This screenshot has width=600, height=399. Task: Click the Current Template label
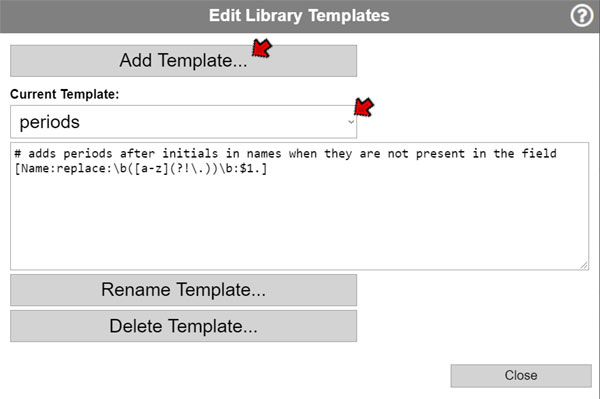pyautogui.click(x=65, y=94)
